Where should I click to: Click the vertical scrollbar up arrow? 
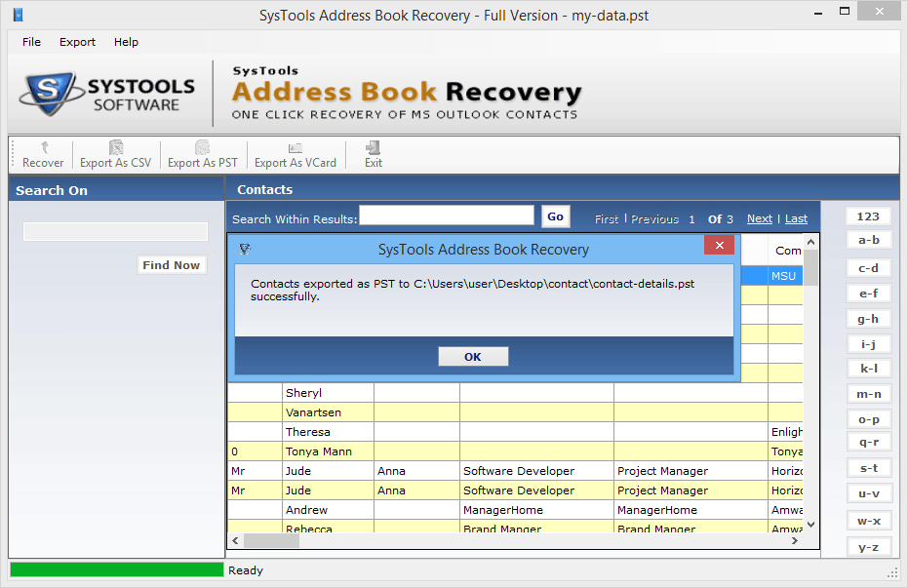point(810,242)
